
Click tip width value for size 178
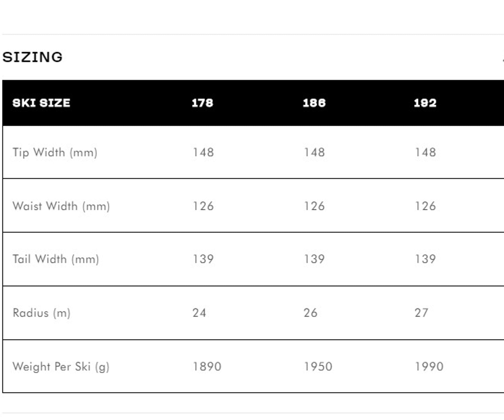(203, 153)
